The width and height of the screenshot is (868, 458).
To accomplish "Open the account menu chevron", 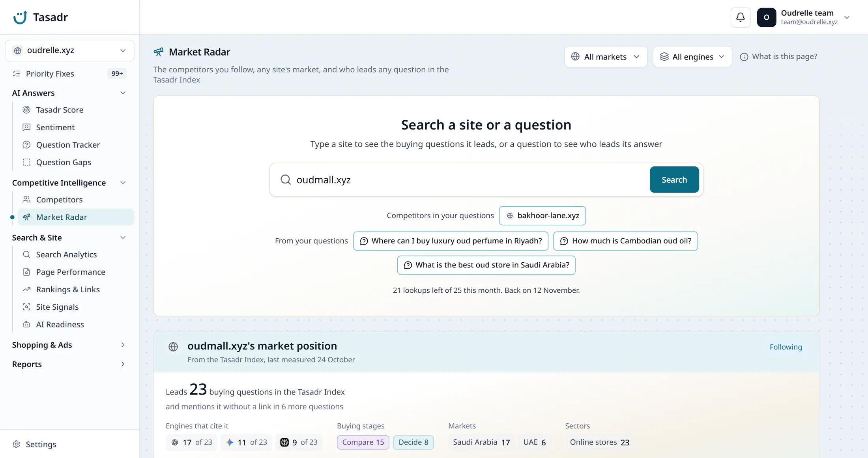I will (x=847, y=17).
